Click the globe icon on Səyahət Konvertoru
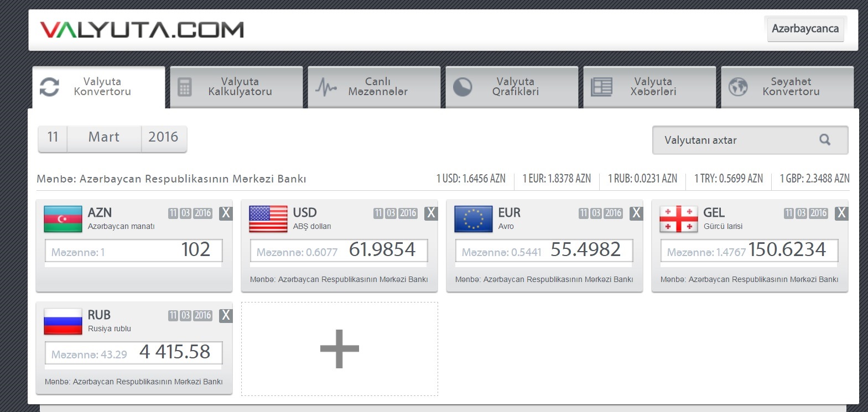The height and width of the screenshot is (412, 868). click(x=738, y=87)
